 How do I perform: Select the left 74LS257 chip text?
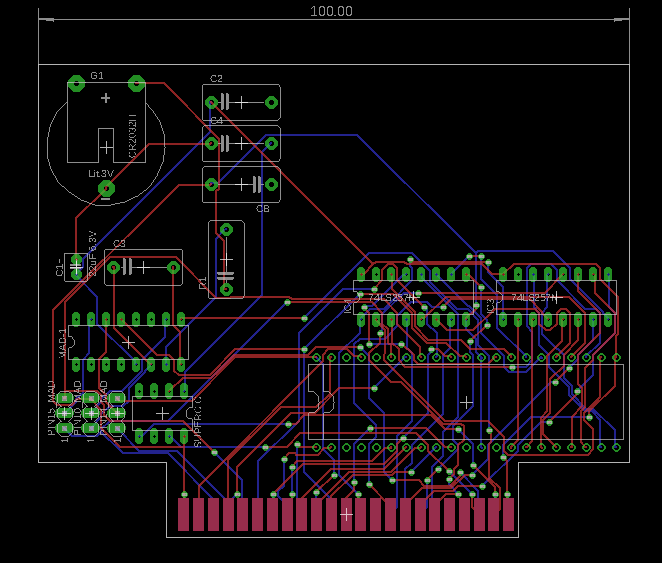point(388,298)
